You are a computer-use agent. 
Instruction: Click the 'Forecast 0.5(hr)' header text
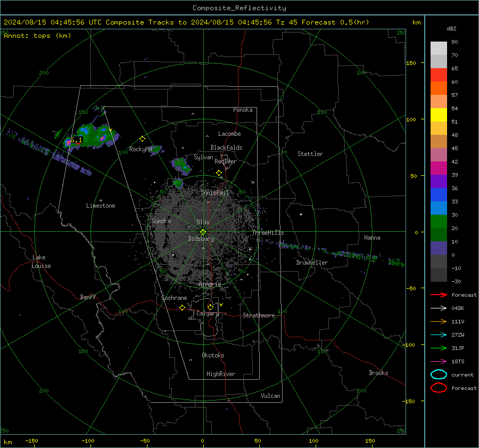[335, 22]
